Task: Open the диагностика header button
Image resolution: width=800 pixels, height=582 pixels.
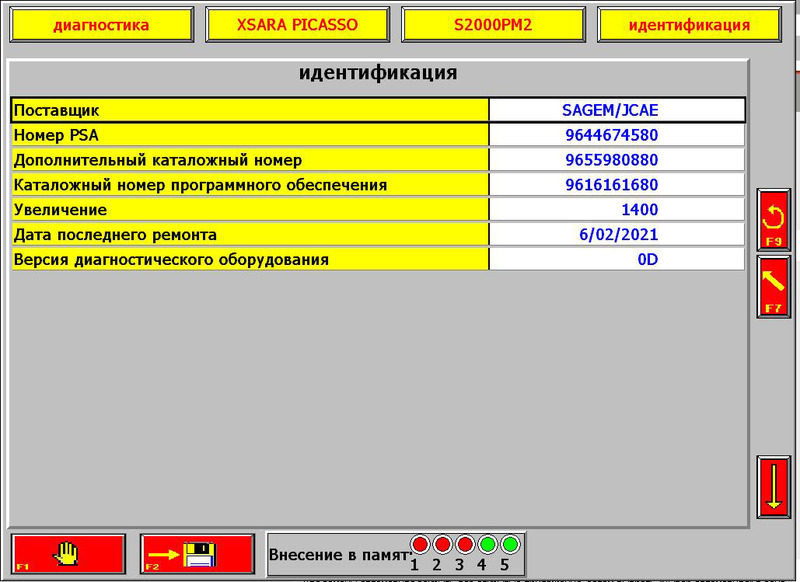Action: [102, 24]
